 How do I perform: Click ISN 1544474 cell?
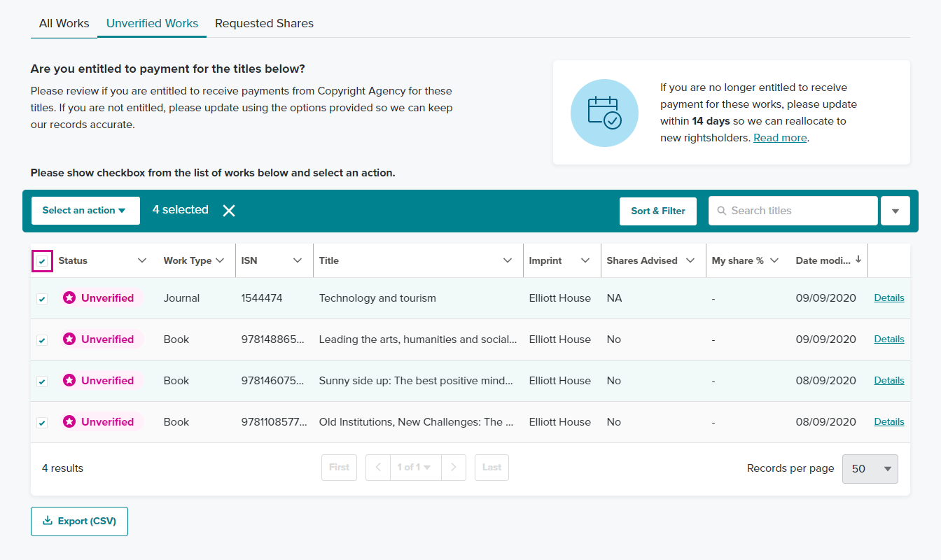(x=262, y=298)
